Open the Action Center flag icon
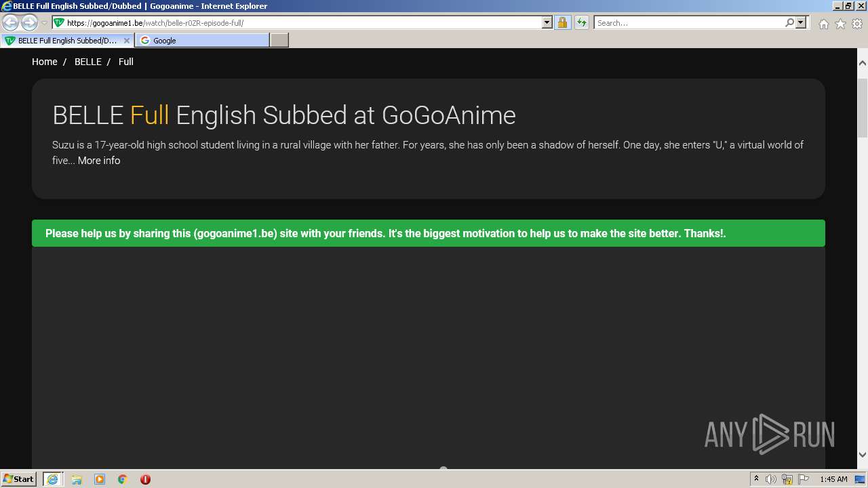868x488 pixels. 804,479
